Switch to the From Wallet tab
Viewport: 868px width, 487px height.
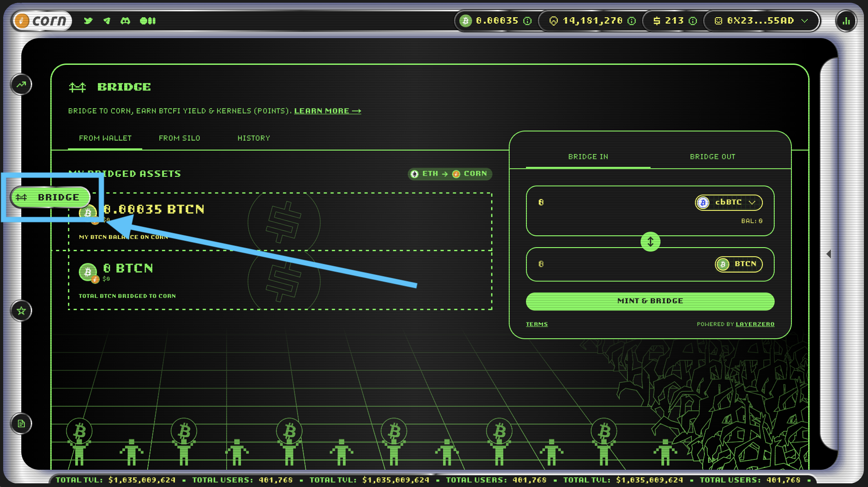pos(105,138)
